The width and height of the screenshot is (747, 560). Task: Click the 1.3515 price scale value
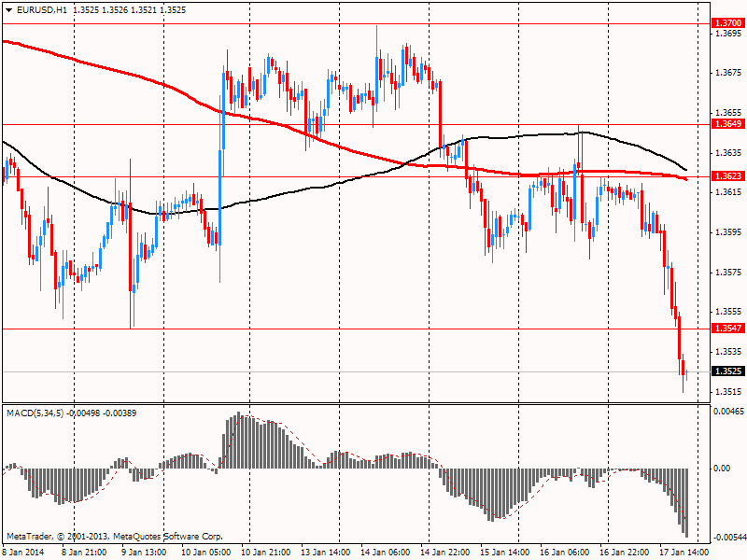coord(729,391)
